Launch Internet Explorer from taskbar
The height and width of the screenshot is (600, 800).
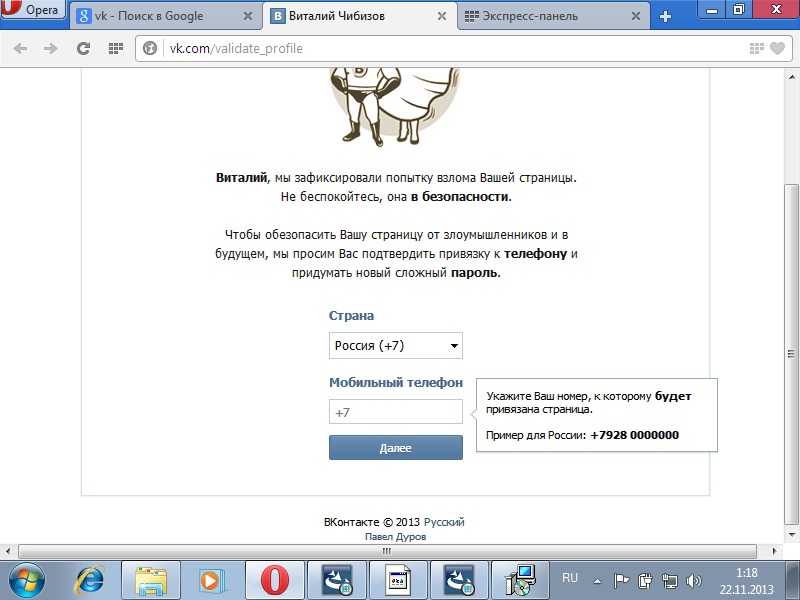(90, 581)
